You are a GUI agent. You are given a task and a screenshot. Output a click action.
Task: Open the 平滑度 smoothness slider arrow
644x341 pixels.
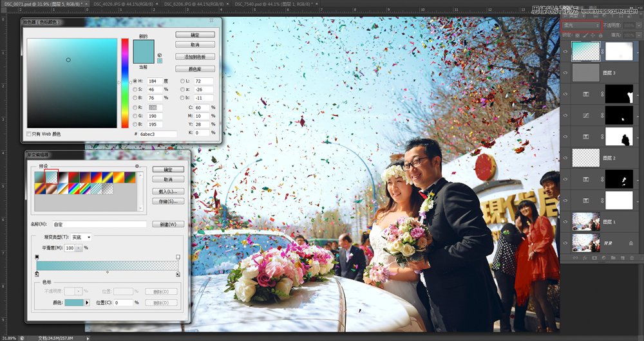pyautogui.click(x=79, y=248)
